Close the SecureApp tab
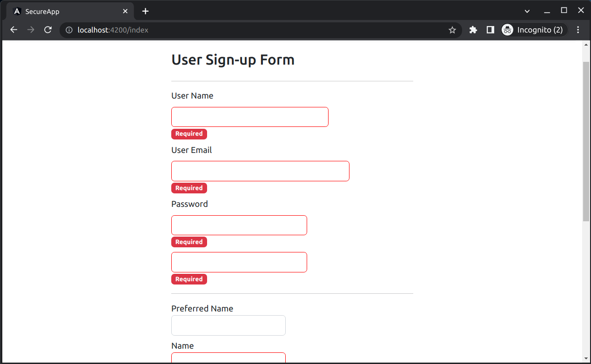The height and width of the screenshot is (364, 591). click(x=126, y=11)
